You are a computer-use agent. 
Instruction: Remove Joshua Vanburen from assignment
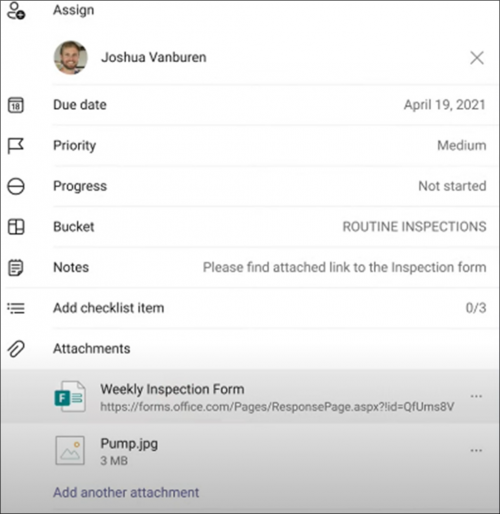pyautogui.click(x=477, y=58)
